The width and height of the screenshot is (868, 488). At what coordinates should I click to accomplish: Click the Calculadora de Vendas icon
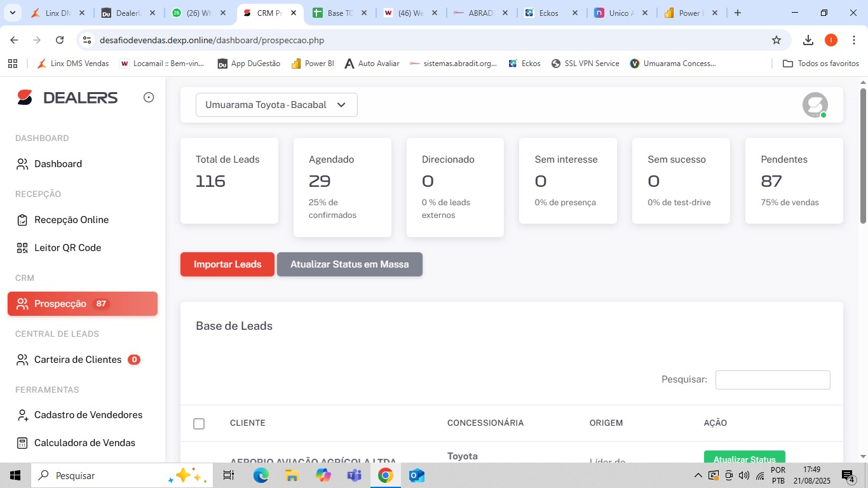22,443
